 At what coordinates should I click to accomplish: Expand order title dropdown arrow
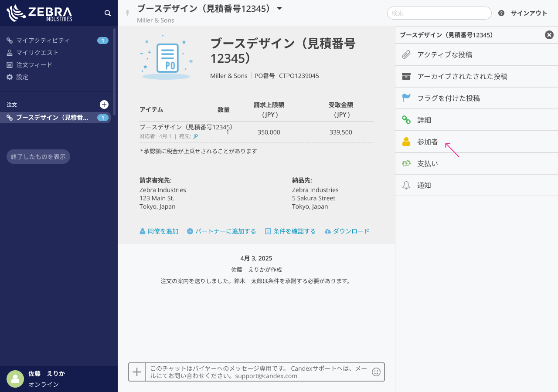(x=279, y=8)
